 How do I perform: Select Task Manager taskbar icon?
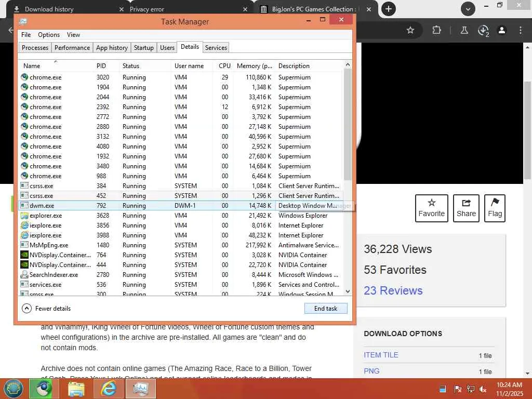140,389
